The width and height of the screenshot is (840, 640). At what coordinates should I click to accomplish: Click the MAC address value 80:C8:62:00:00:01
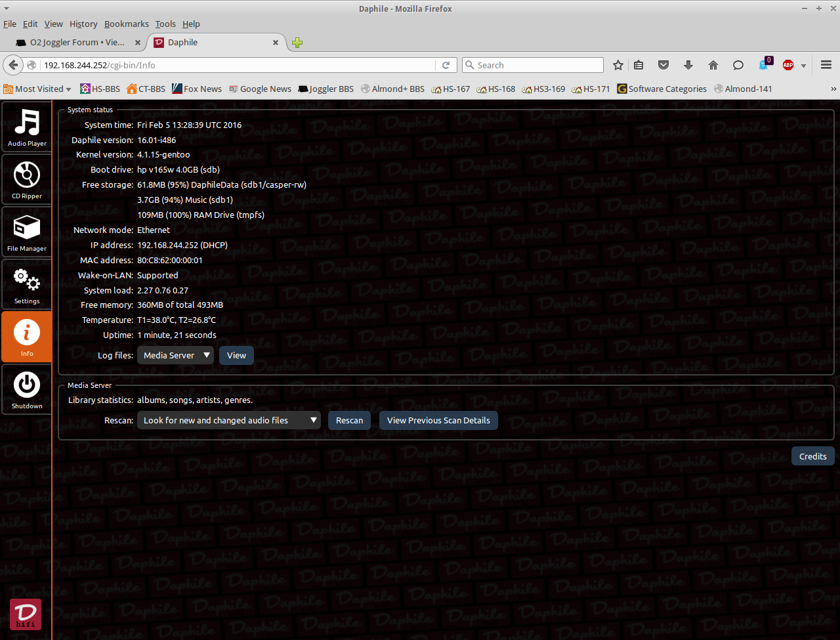(x=170, y=260)
